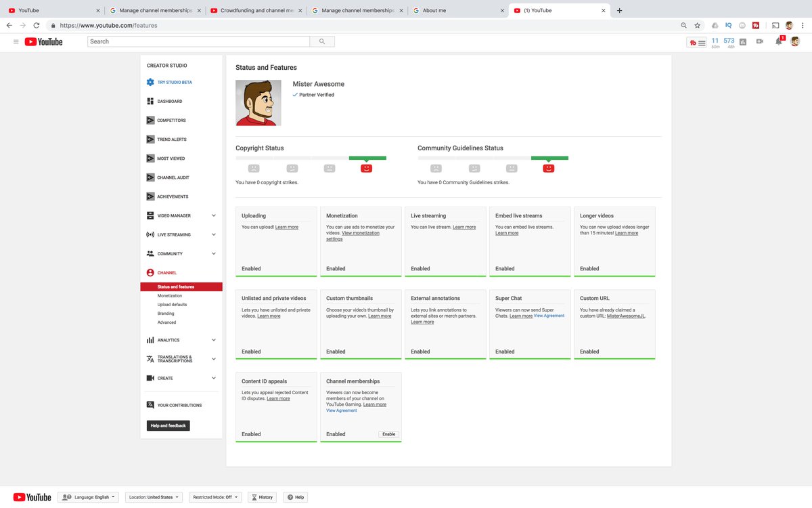Open the TubeBuddy menu in YouTube header

(x=697, y=42)
